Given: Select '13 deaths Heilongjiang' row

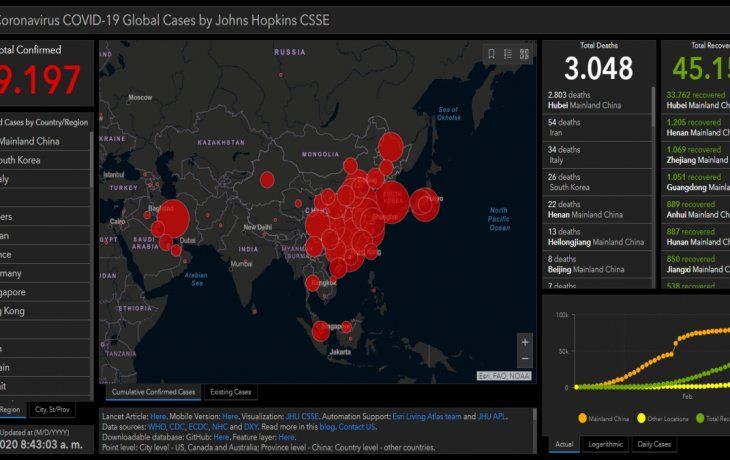Looking at the screenshot, I should [x=597, y=237].
